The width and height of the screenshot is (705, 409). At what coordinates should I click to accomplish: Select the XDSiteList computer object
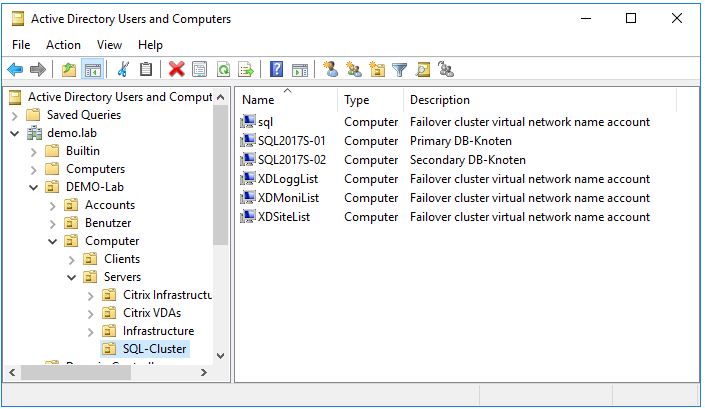coord(283,217)
